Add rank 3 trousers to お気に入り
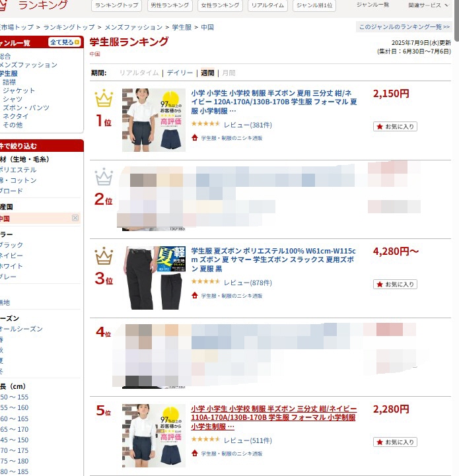 pyautogui.click(x=395, y=285)
